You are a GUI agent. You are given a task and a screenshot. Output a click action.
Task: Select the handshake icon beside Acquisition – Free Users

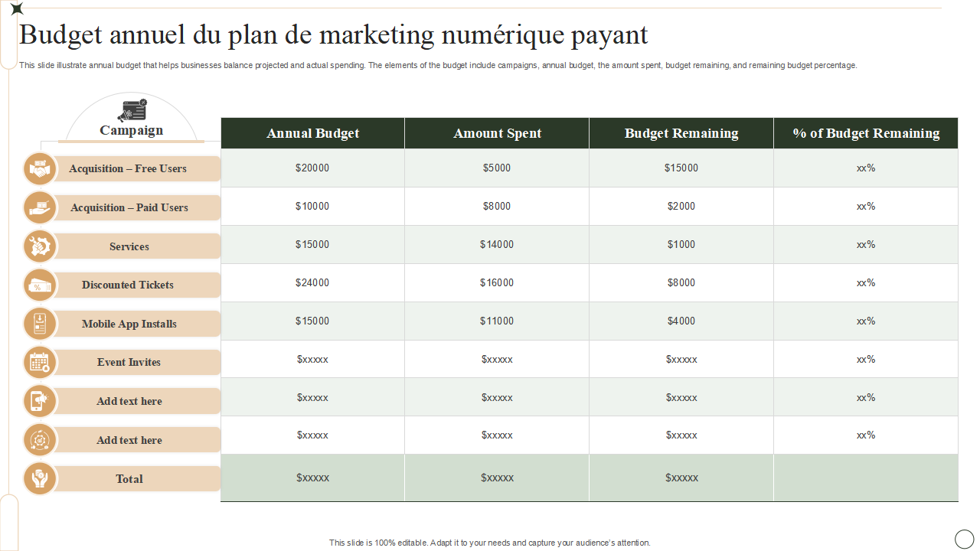tap(40, 169)
